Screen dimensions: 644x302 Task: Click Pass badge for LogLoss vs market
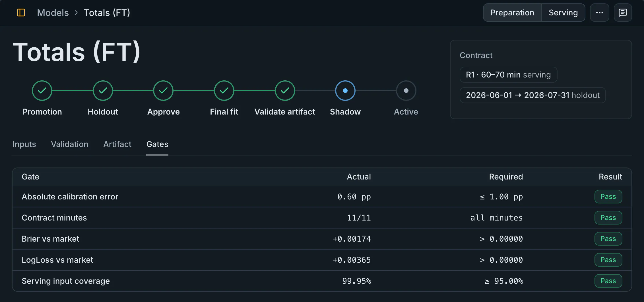(608, 260)
